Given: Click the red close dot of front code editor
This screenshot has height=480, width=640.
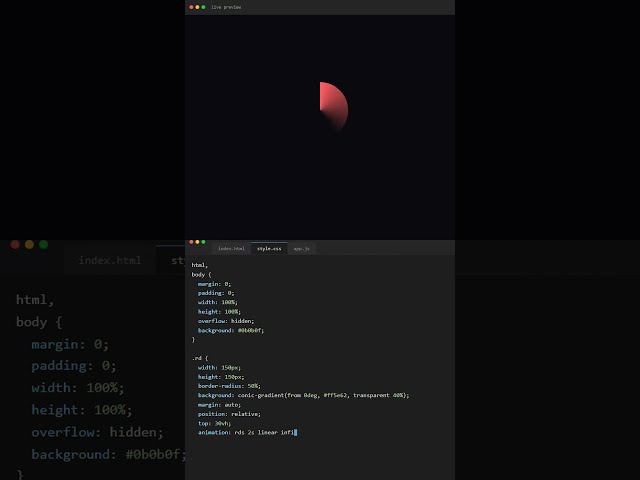Looking at the screenshot, I should [x=191, y=242].
